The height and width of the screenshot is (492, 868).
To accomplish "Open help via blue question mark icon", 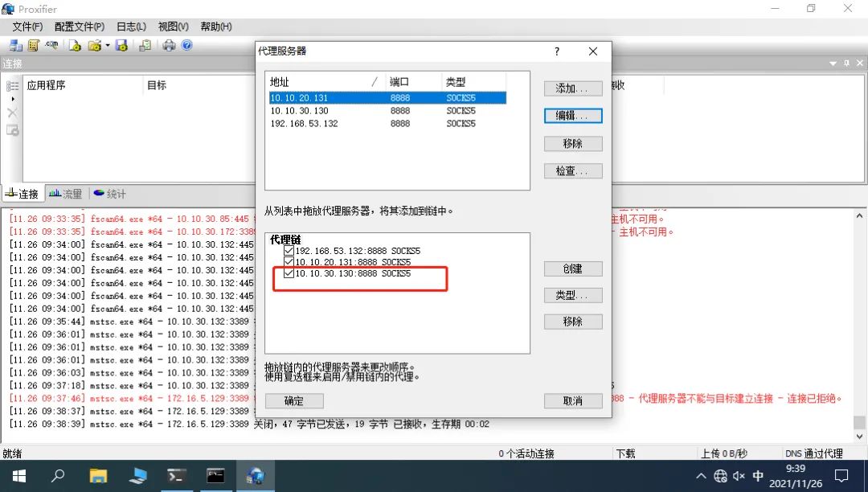I will click(187, 45).
